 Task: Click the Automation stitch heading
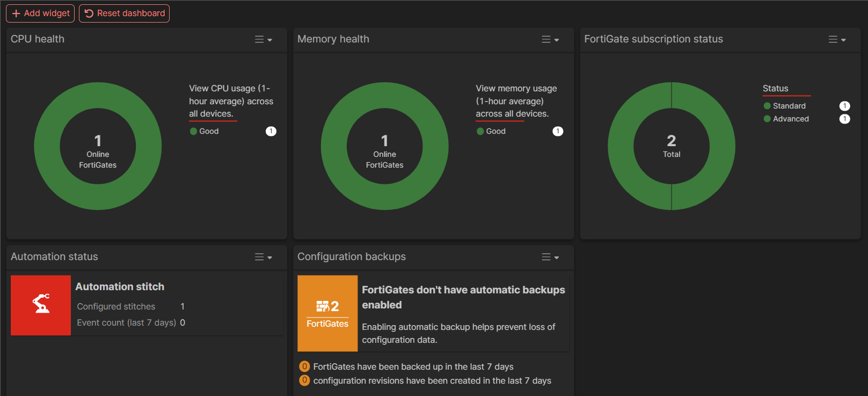pyautogui.click(x=120, y=286)
